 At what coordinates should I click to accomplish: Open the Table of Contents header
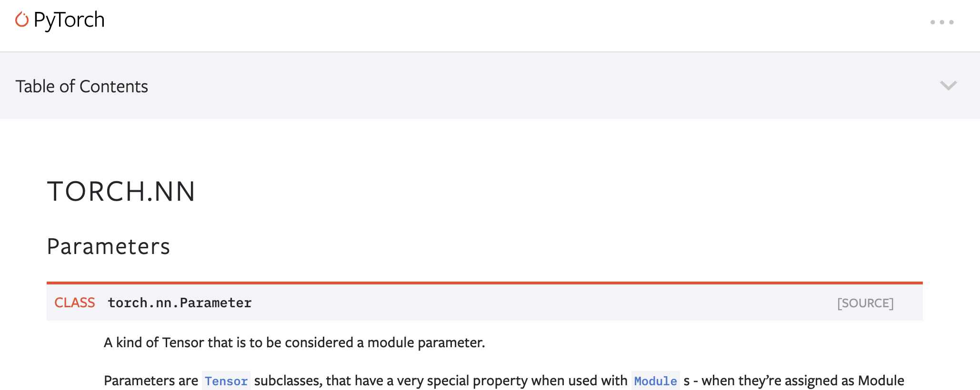pos(82,86)
